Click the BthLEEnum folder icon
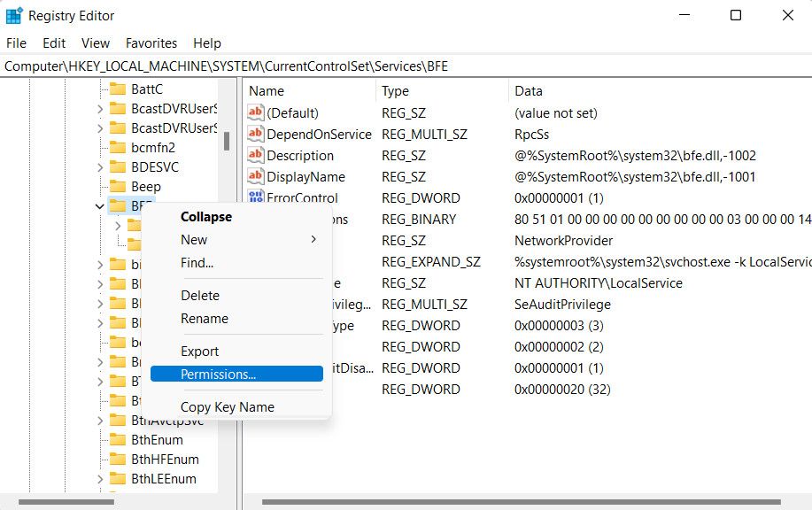 (x=118, y=478)
